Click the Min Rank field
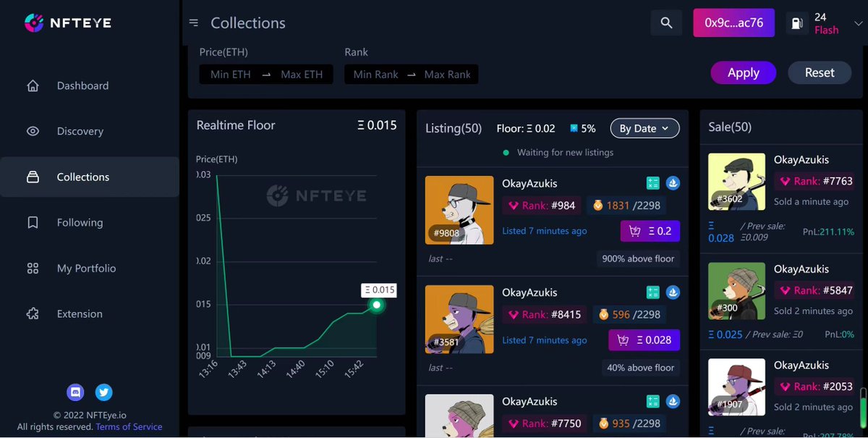Screen dimensions: 868x438 pos(375,75)
